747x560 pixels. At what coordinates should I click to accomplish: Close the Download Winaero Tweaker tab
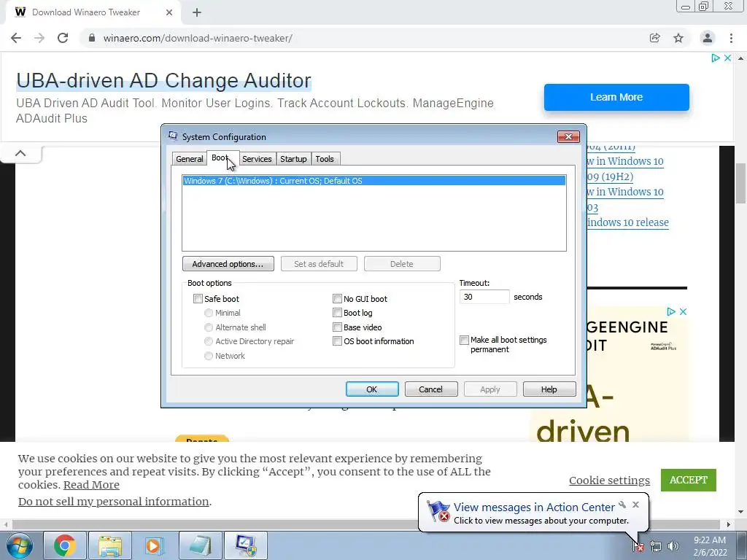point(169,12)
